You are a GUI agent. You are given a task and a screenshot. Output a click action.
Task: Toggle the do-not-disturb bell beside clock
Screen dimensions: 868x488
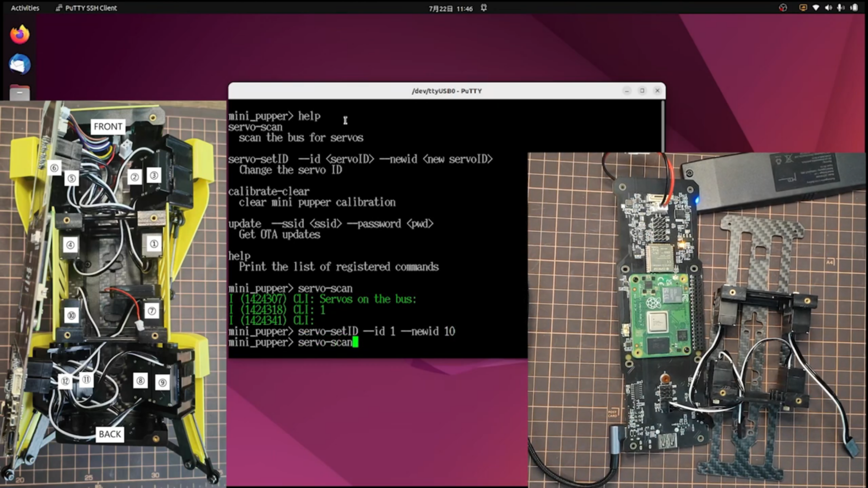point(484,8)
